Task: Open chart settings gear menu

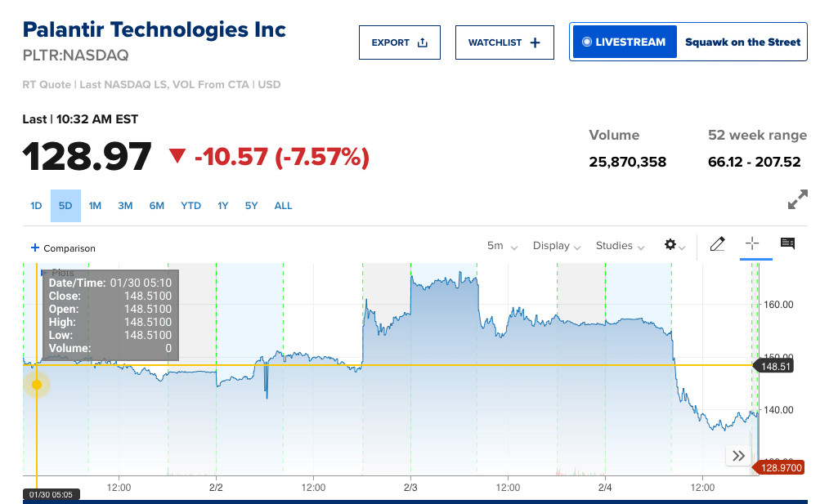Action: coord(674,245)
